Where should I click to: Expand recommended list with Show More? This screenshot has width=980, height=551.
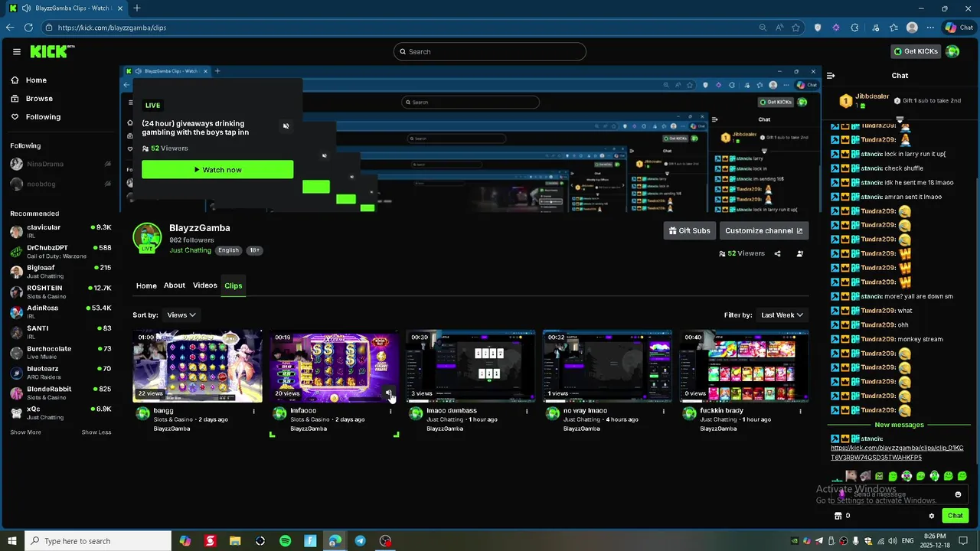[x=25, y=432]
